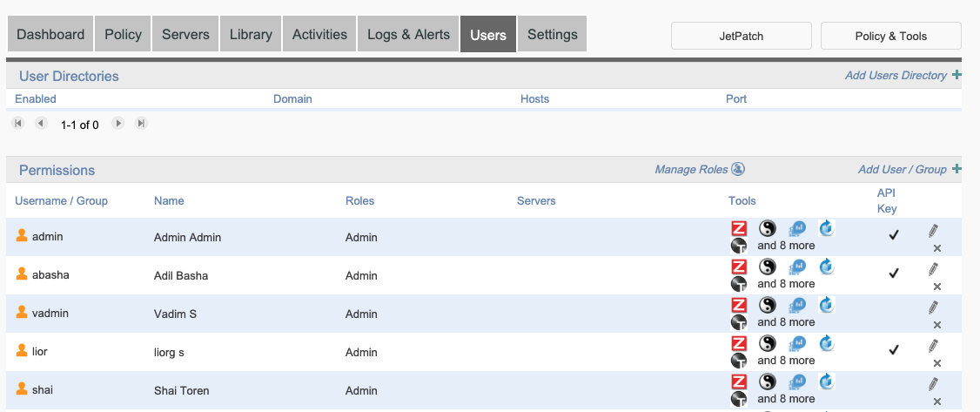This screenshot has width=980, height=412.
Task: Open the Policy & Tools button
Action: [890, 36]
